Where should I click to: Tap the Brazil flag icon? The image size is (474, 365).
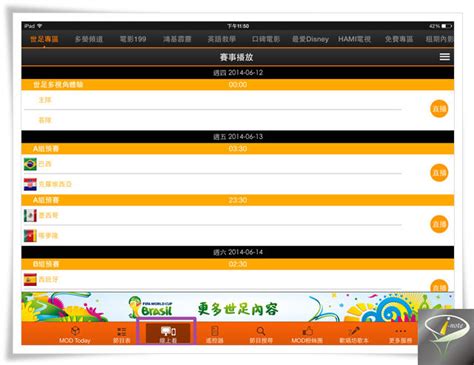pos(30,164)
